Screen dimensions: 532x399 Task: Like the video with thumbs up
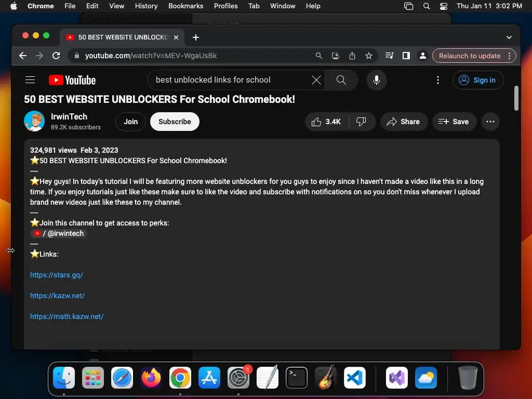(x=326, y=122)
